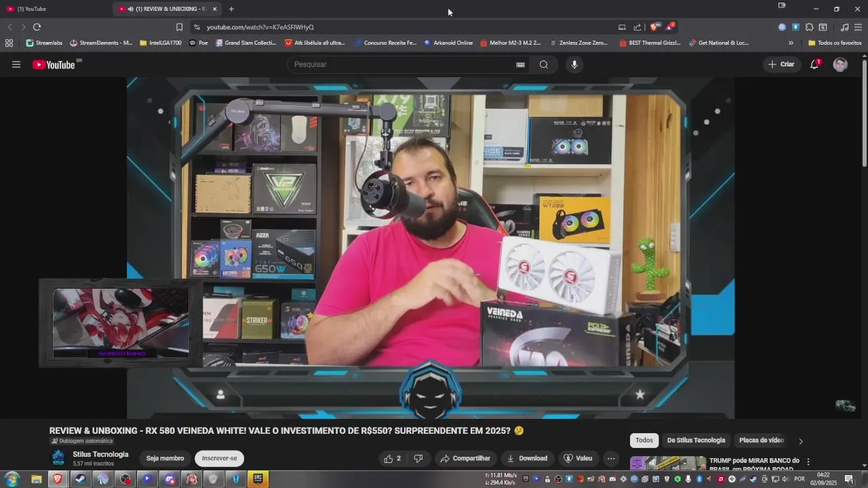Open Zenless Zone Zero bookmark
This screenshot has width=868, height=488.
tap(578, 43)
